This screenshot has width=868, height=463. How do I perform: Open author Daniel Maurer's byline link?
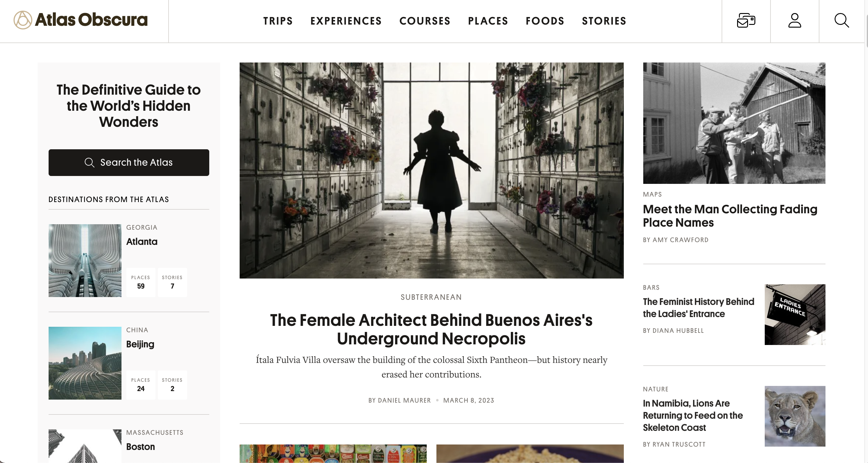click(400, 400)
